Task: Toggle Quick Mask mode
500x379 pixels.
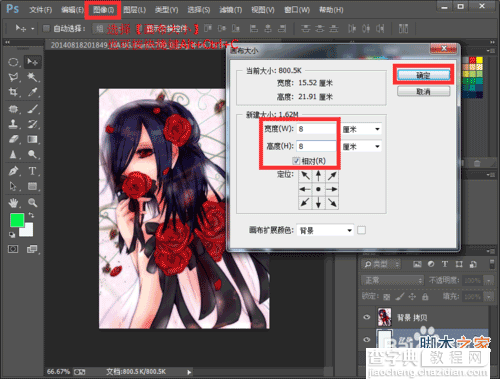Action: click(x=13, y=249)
